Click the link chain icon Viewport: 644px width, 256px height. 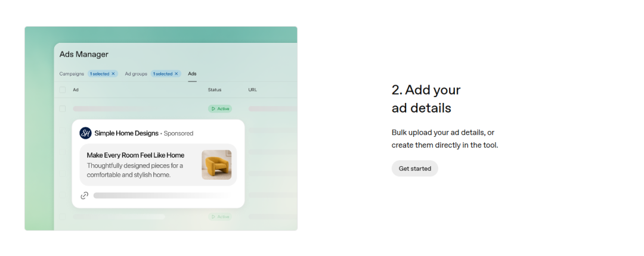click(x=84, y=195)
